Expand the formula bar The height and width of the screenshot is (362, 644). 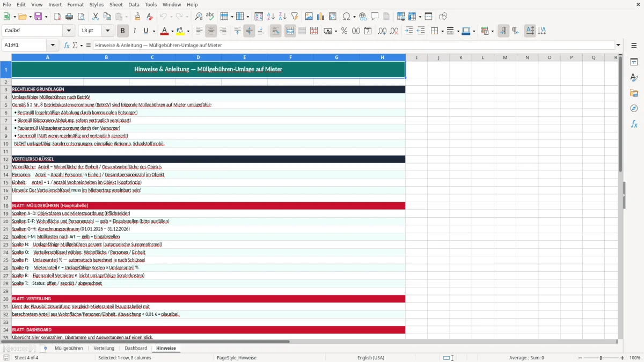(618, 46)
